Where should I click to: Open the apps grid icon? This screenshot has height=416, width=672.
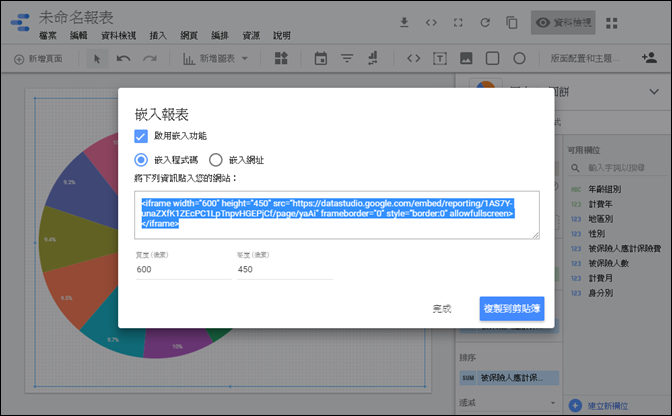point(612,23)
